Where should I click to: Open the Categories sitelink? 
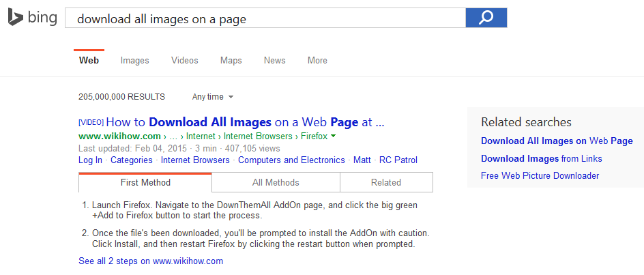pyautogui.click(x=132, y=160)
